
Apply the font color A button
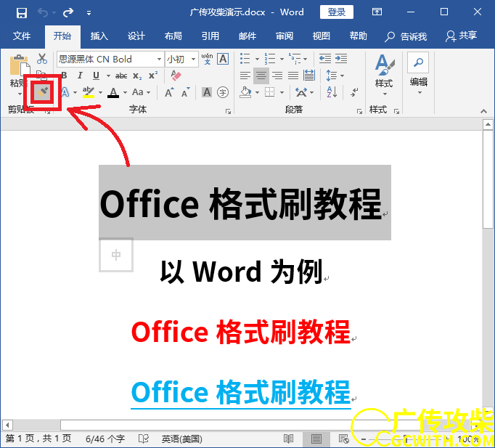coord(113,92)
